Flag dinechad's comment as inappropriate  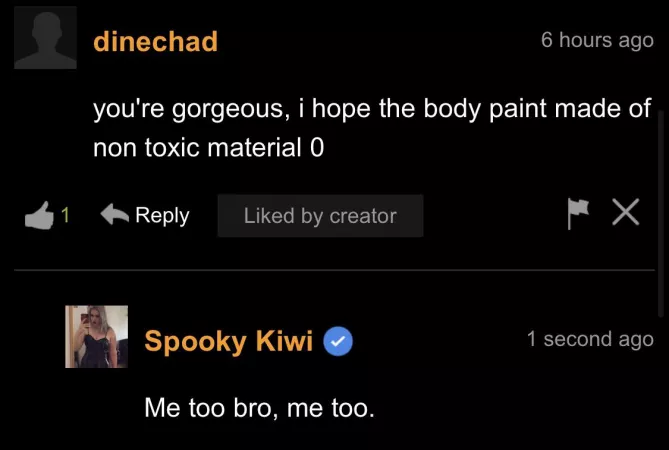point(579,214)
